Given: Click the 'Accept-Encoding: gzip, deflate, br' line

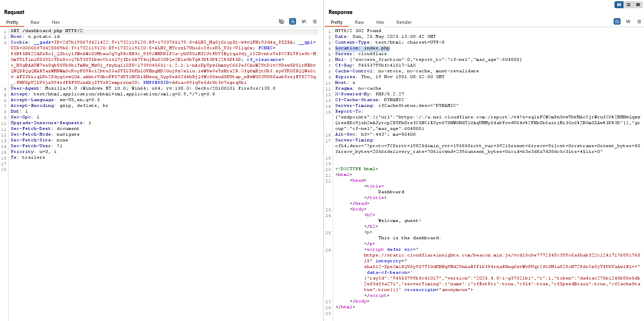Looking at the screenshot, I should pyautogui.click(x=60, y=106).
